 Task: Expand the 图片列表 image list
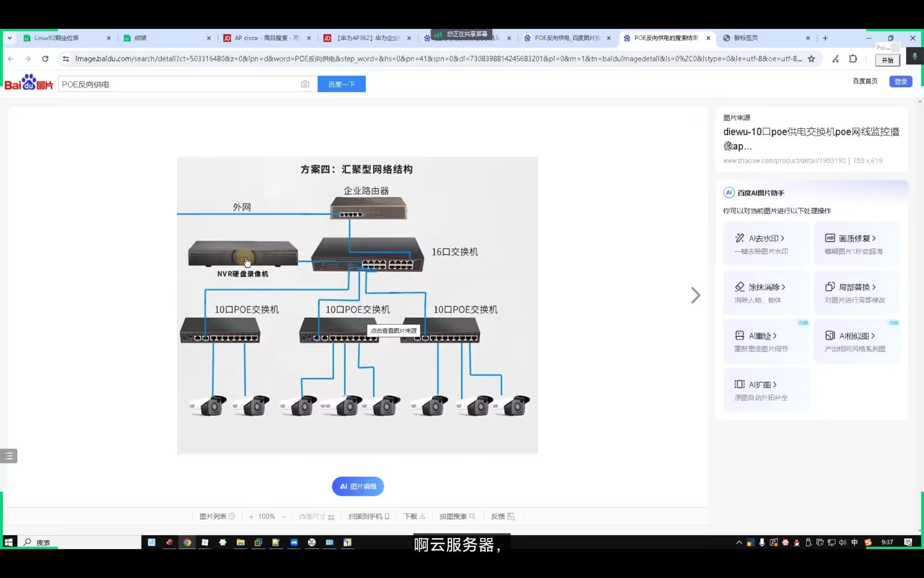217,516
